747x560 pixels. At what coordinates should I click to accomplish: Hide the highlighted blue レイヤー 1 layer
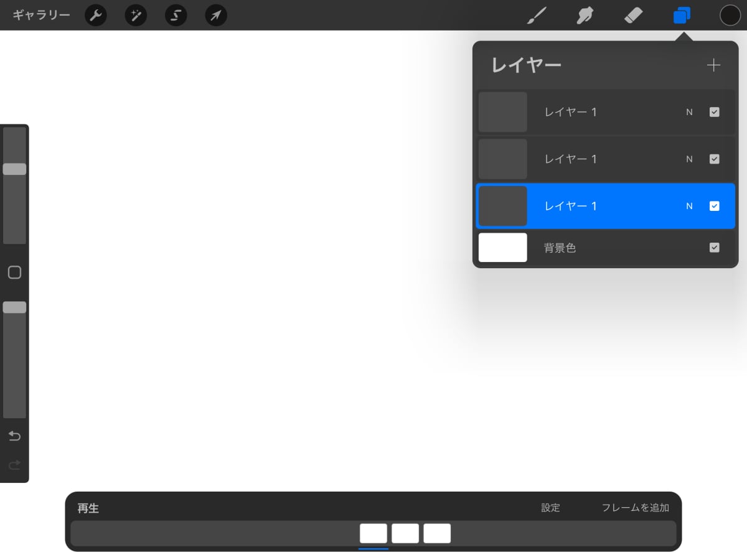pyautogui.click(x=714, y=206)
